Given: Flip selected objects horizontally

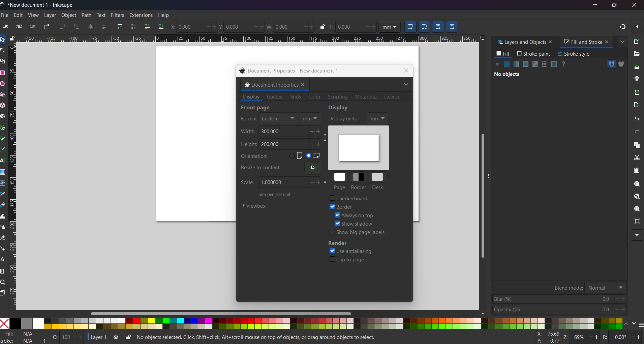Looking at the screenshot, I should [91, 27].
